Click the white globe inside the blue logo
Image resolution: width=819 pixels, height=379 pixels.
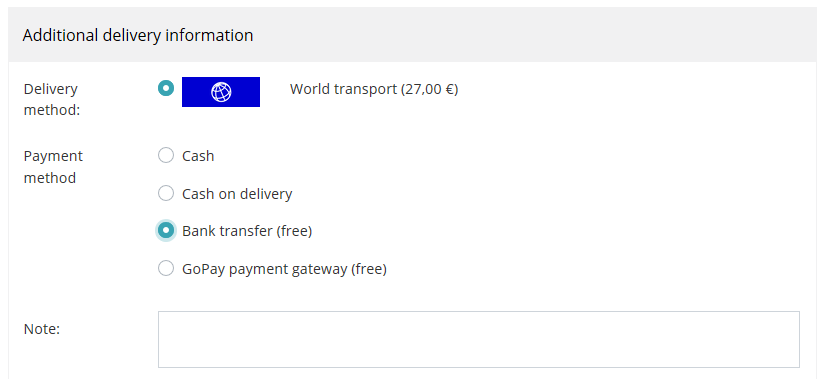pyautogui.click(x=221, y=92)
